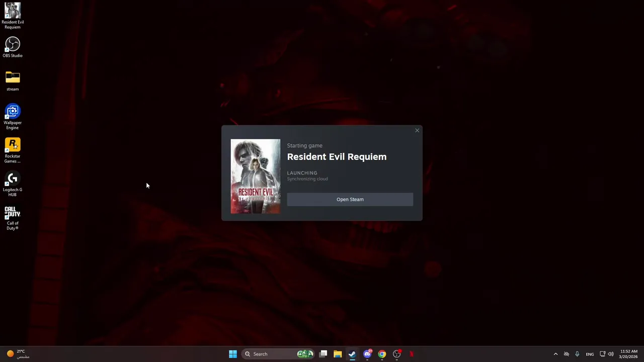This screenshot has height=362, width=644.
Task: Select the Call of Duty desktop shortcut
Action: click(x=13, y=218)
